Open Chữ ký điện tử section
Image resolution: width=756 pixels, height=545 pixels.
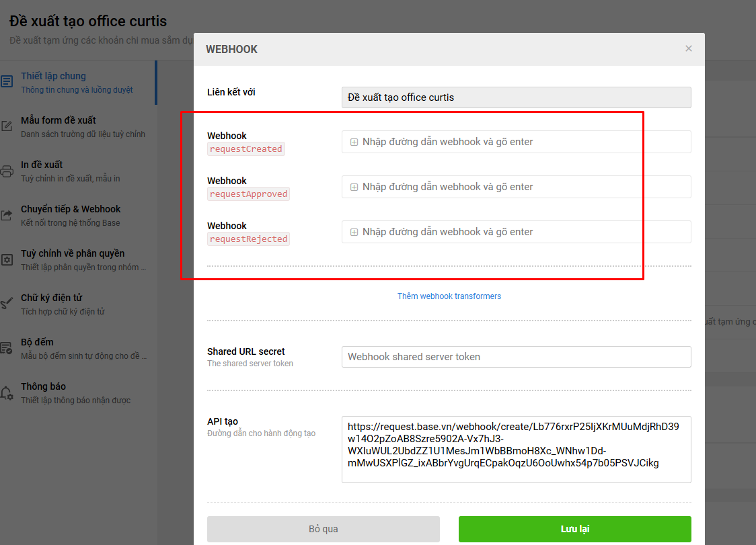[77, 304]
